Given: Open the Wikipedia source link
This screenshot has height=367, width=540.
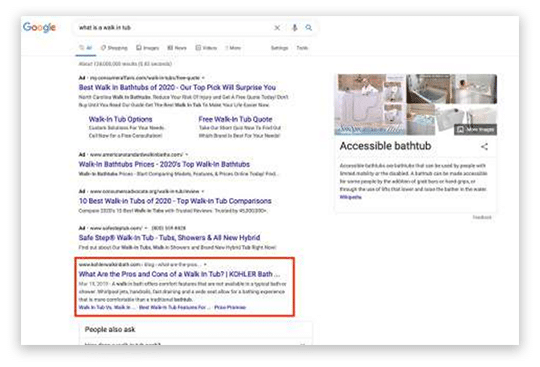Looking at the screenshot, I should pyautogui.click(x=351, y=197).
